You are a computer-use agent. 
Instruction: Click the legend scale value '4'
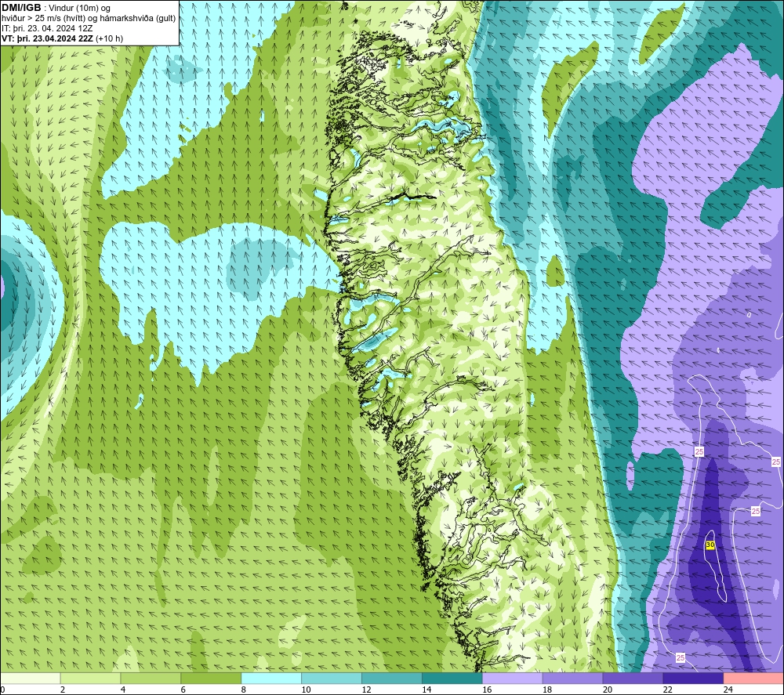tap(123, 690)
